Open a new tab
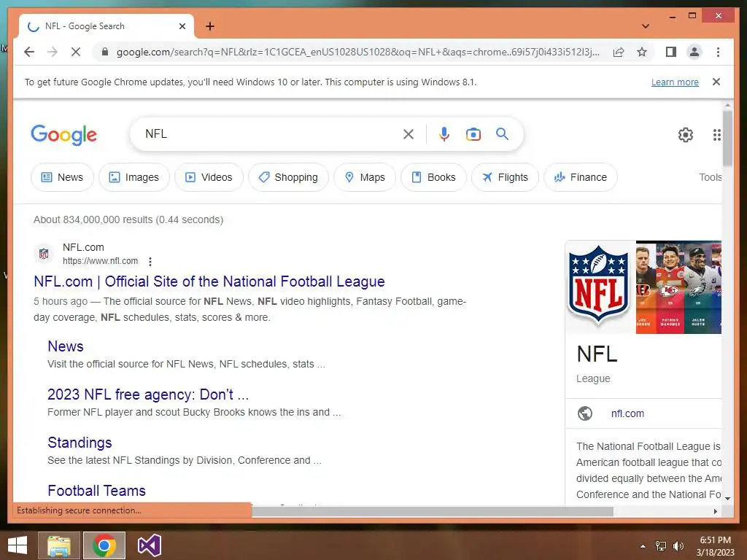The width and height of the screenshot is (747, 560). click(209, 26)
